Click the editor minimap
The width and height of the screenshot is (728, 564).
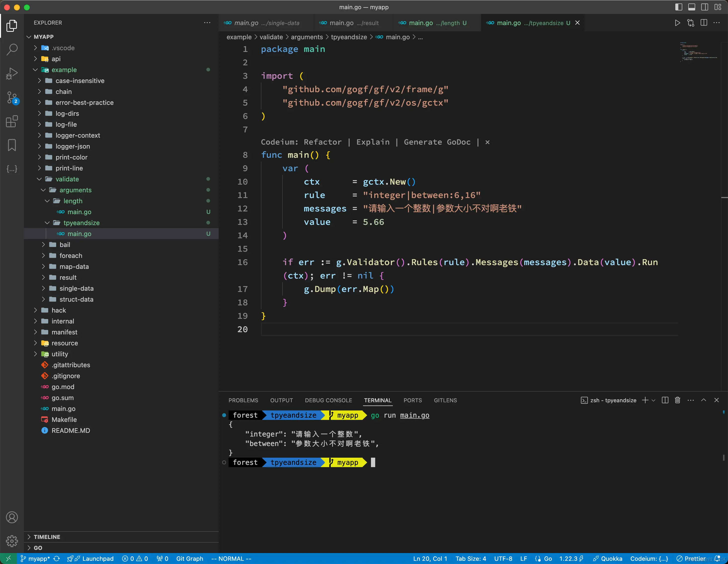pos(699,52)
